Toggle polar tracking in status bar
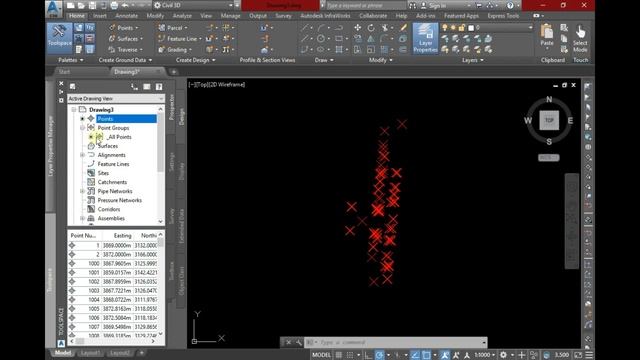 pyautogui.click(x=380, y=355)
